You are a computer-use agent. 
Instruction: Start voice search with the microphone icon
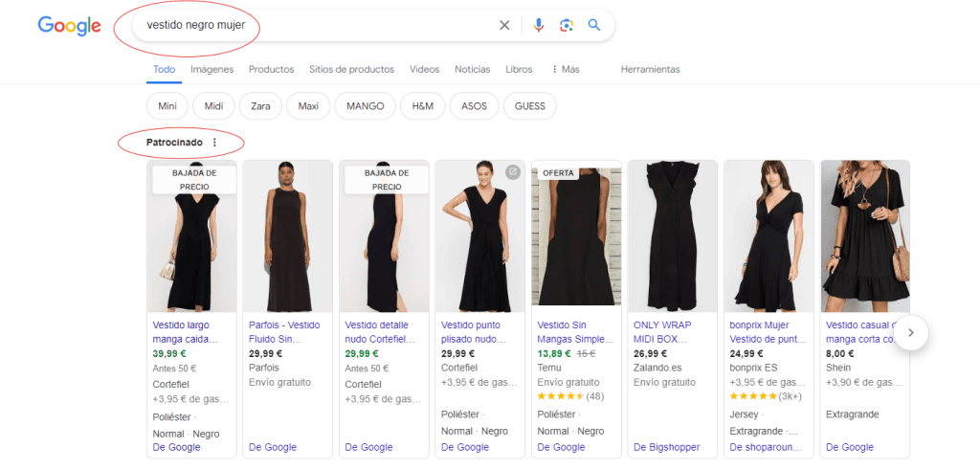coord(539,26)
